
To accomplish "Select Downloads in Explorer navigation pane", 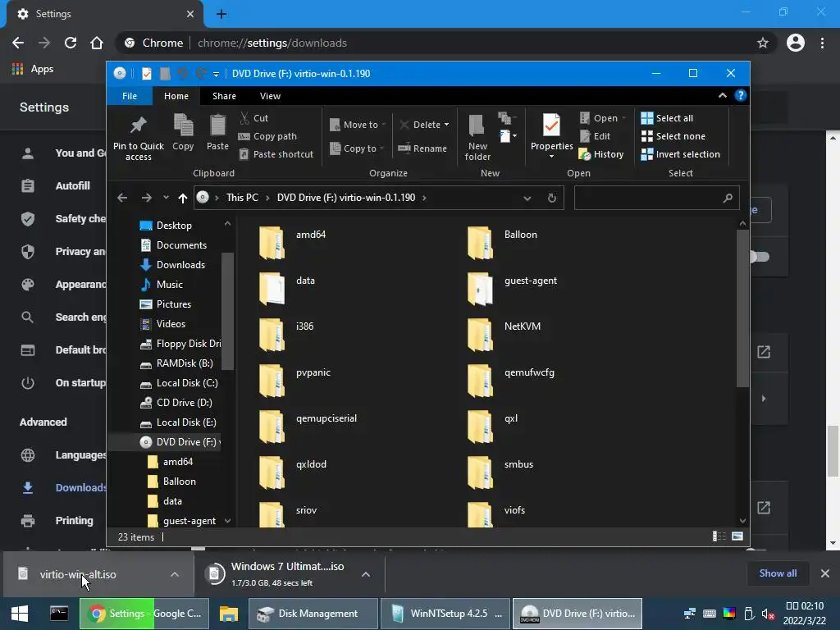I will tap(172, 265).
